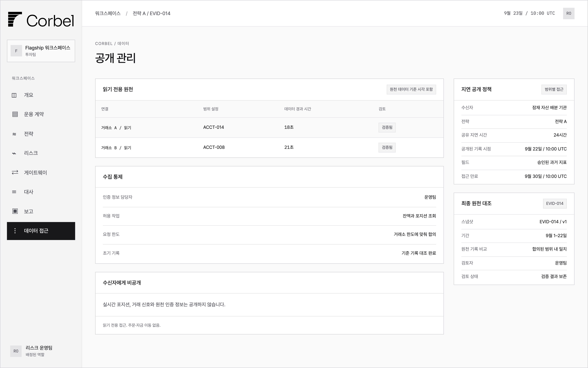Click the 데이터 경과 시간 column header
The height and width of the screenshot is (368, 588).
tap(298, 109)
